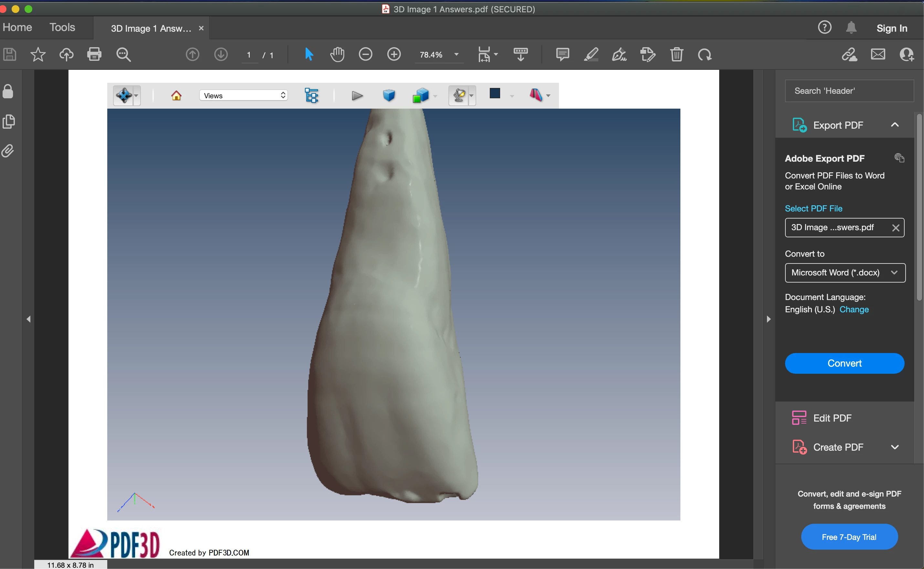Screen dimensions: 924x569
Task: Click the Add Comment sticky note icon
Action: tap(562, 55)
